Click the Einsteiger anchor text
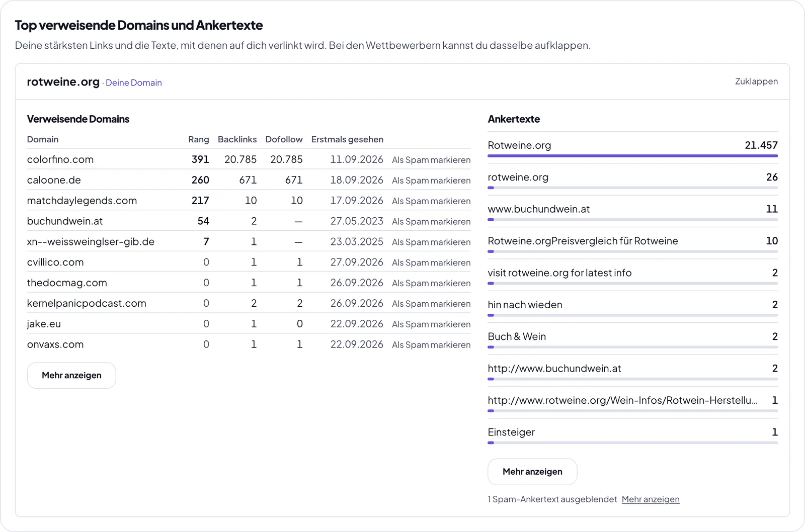The width and height of the screenshot is (805, 532). 511,432
